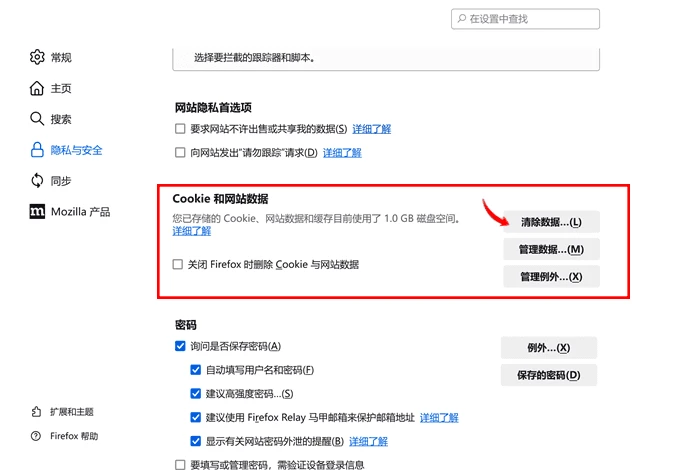The image size is (700, 470).
Task: Follow 详细了解 link under Cookie description
Action: [192, 231]
